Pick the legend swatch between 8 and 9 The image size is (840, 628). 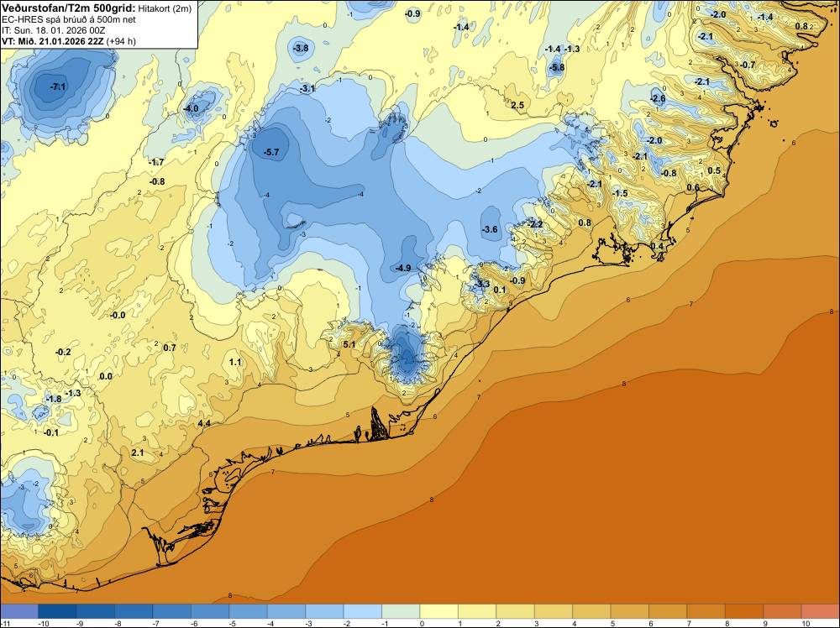coord(744,611)
